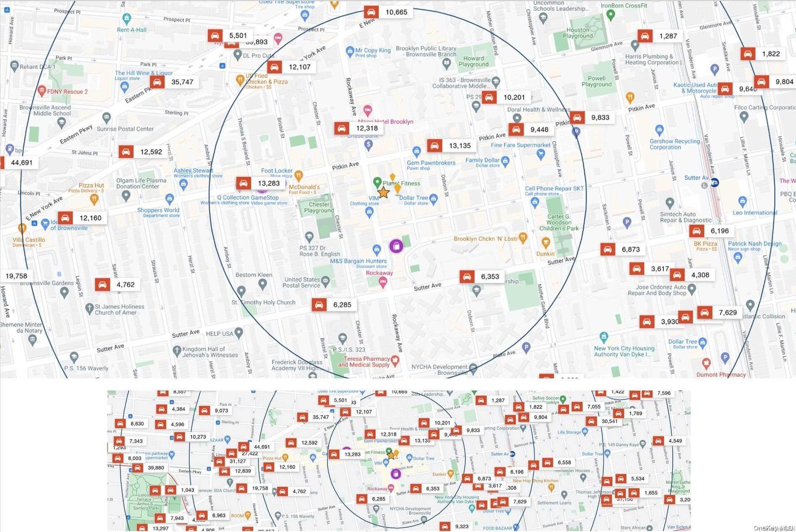Click the 9,323 car marker in lower map
This screenshot has height=532, width=796.
456,527
